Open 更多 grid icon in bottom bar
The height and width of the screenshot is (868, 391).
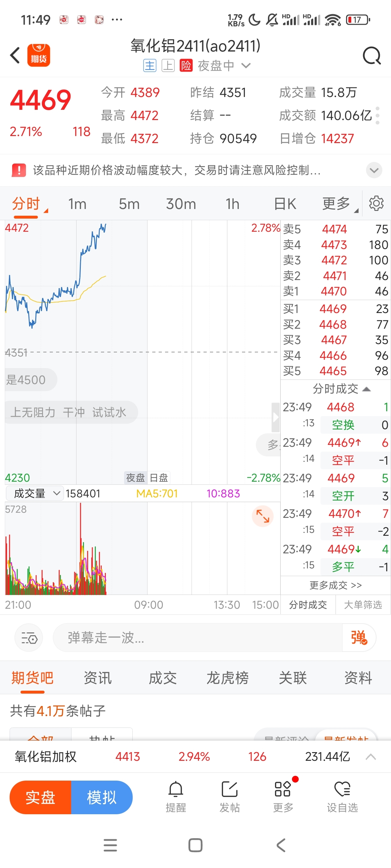283,797
